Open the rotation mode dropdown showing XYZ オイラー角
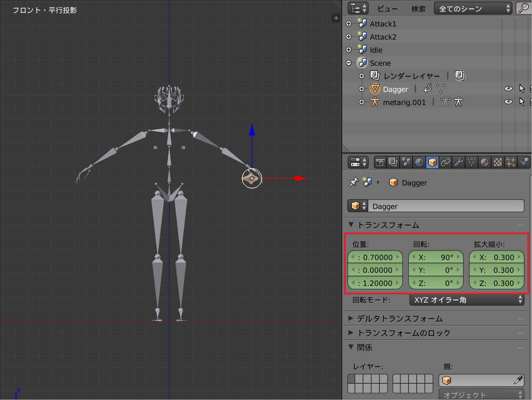532x400 pixels. [467, 300]
